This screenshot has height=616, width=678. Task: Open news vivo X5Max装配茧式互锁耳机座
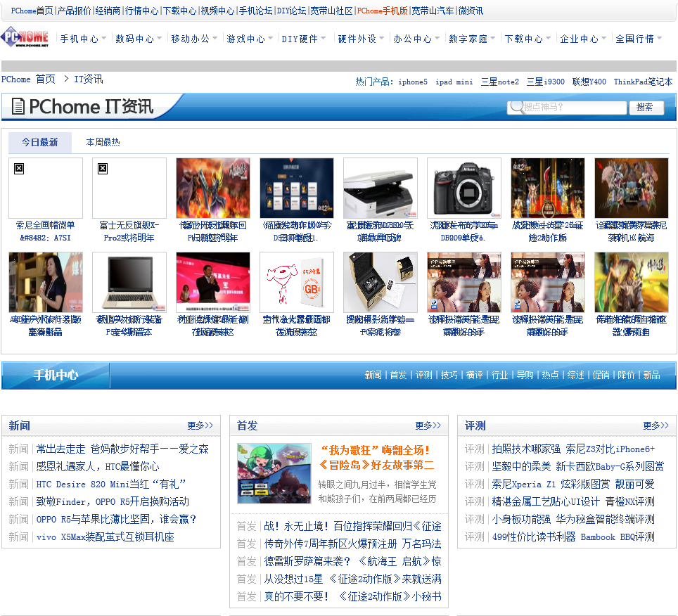pos(105,537)
